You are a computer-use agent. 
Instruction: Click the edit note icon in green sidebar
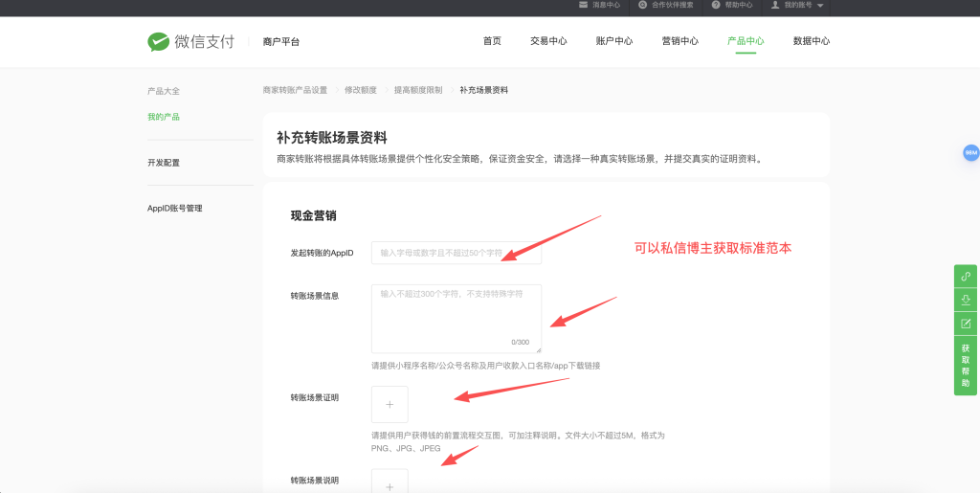pyautogui.click(x=966, y=324)
